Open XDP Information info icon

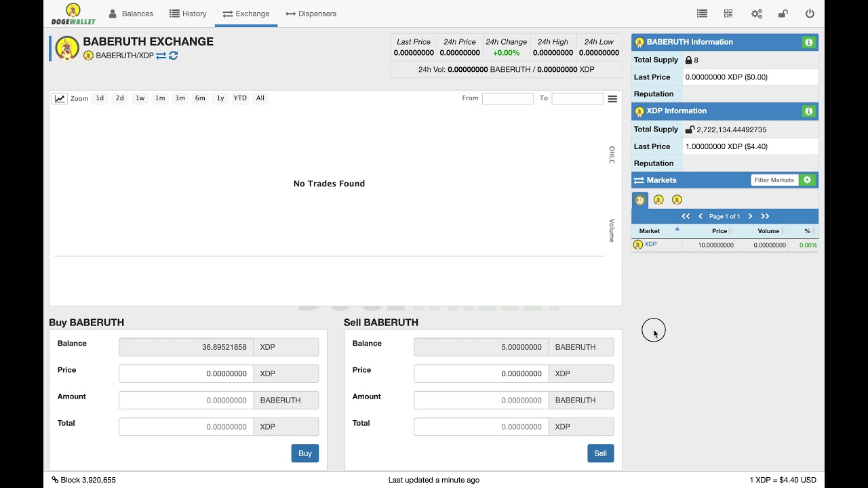tap(808, 111)
